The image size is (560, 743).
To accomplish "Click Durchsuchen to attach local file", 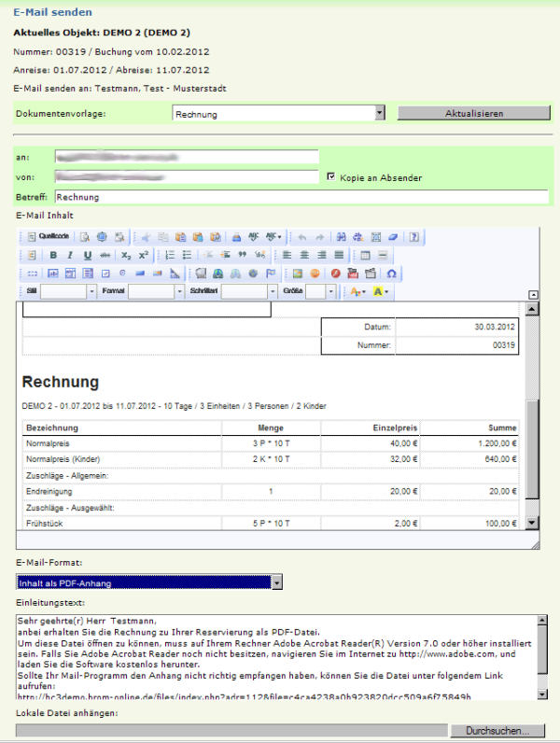I will (x=497, y=730).
